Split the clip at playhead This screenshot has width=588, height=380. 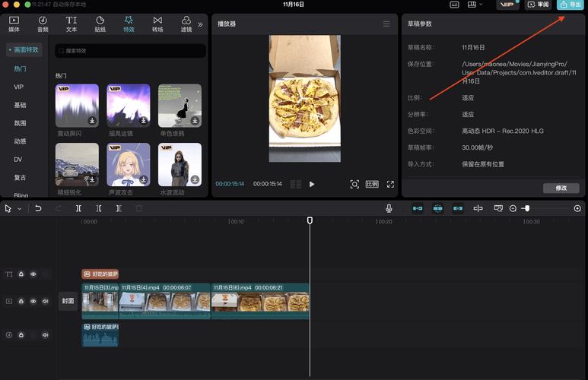[x=78, y=208]
